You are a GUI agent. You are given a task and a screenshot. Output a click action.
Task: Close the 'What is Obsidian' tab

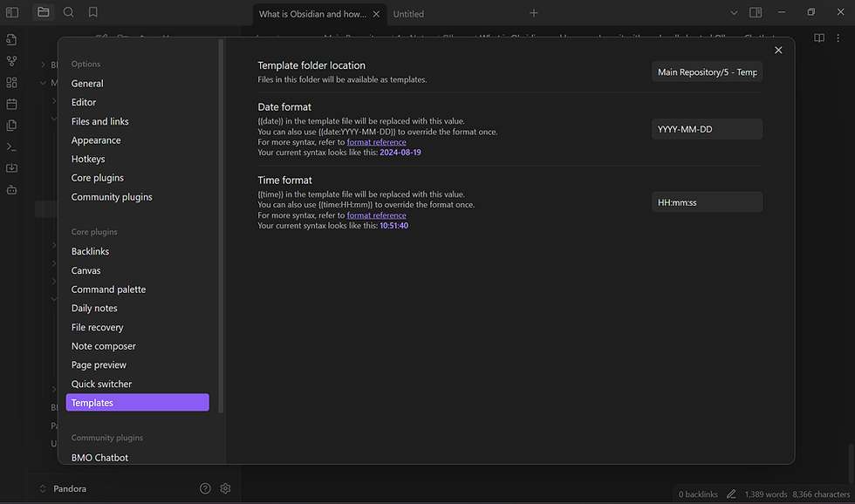tap(376, 14)
